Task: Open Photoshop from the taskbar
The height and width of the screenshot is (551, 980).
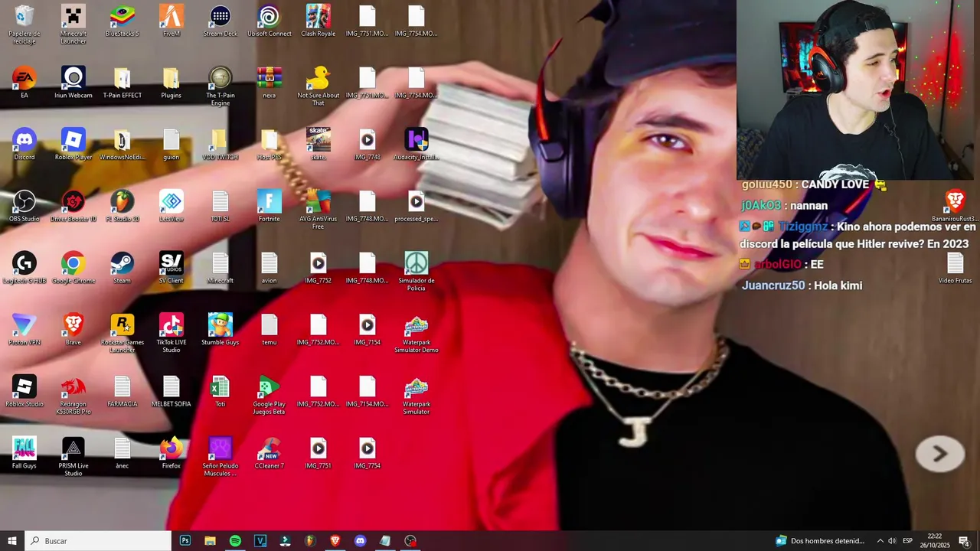Action: 185,541
